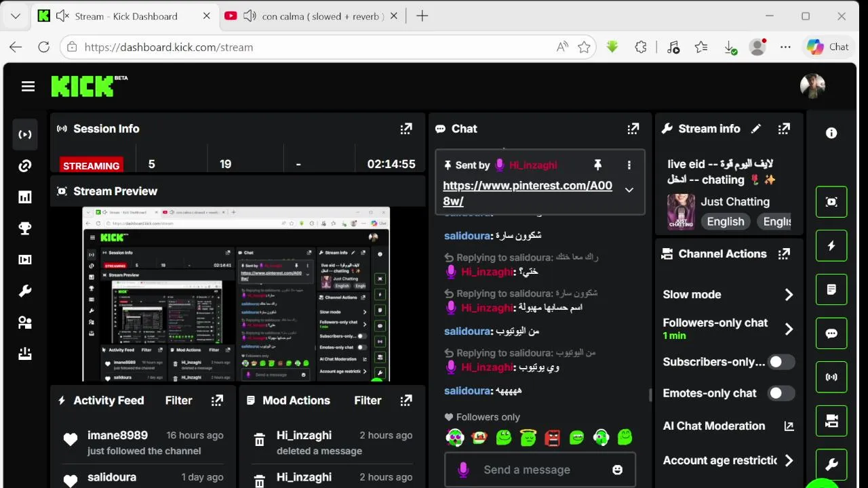Toggle Activity Feed panel lightning button
The height and width of the screenshot is (488, 868).
click(x=831, y=246)
